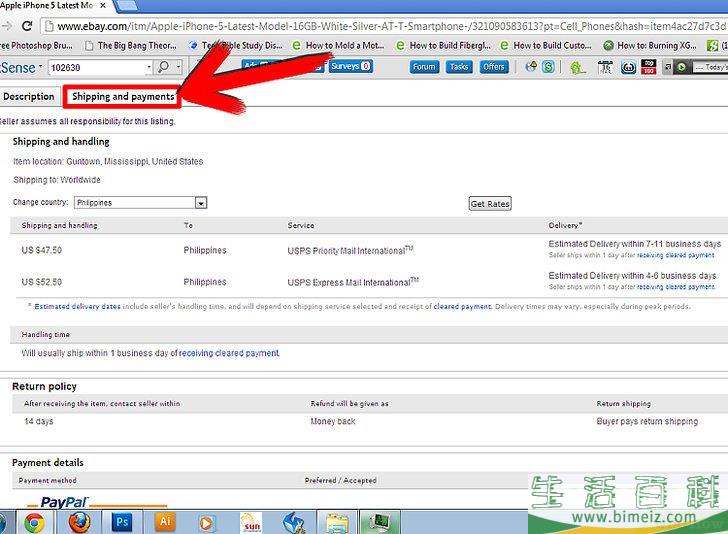Image resolution: width=728 pixels, height=534 pixels.
Task: Open the blue bird taskbar icon
Action: point(294,522)
